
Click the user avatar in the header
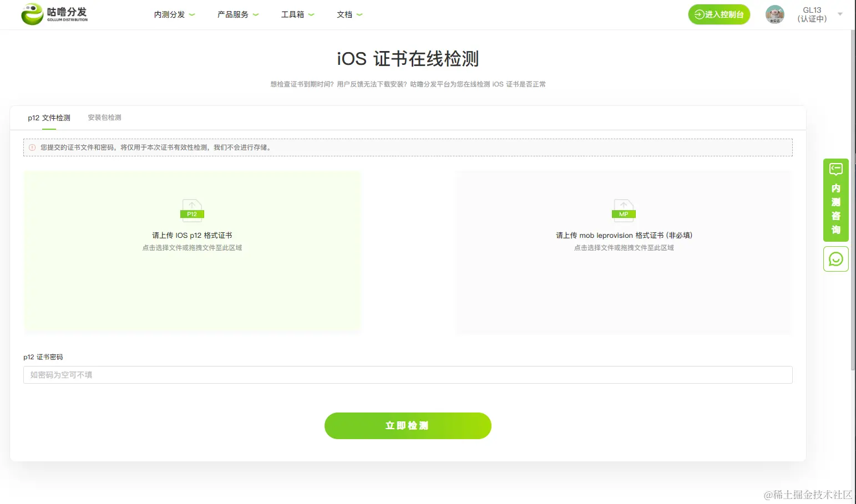click(774, 14)
